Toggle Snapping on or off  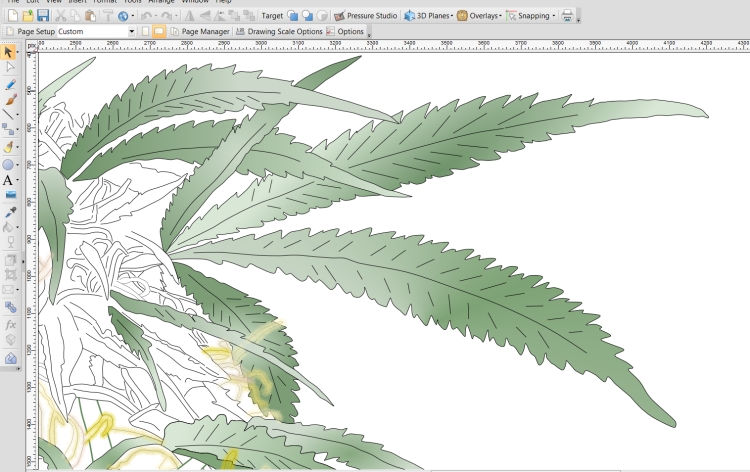pos(530,16)
